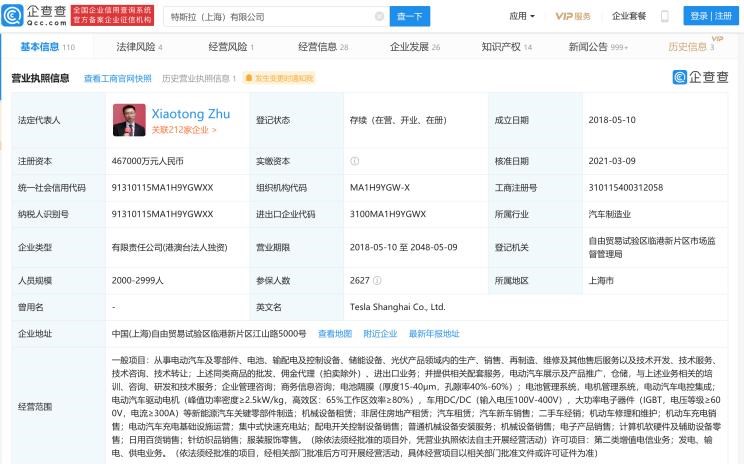Go to the 企业发展 tab
The image size is (744, 464).
coord(415,46)
